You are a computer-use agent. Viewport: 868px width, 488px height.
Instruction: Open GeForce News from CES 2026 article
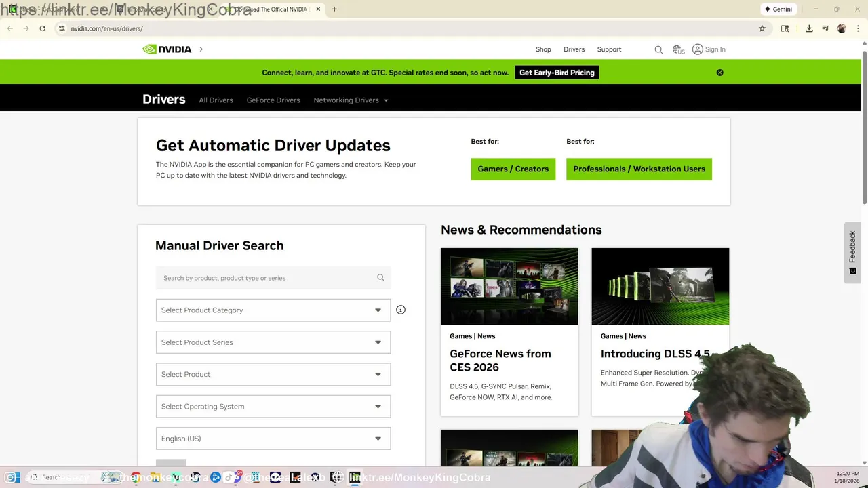500,361
